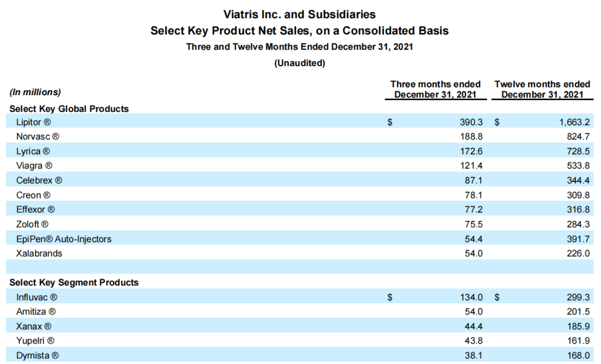This screenshot has width=601, height=364.
Task: Click the value 43.8 in the Yupelri row
Action: (x=474, y=341)
